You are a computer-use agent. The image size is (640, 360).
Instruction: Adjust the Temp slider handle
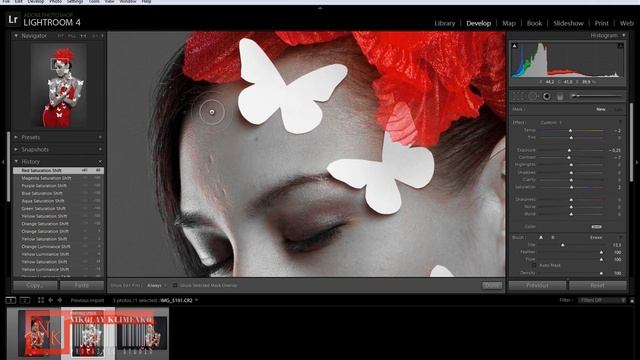click(571, 130)
